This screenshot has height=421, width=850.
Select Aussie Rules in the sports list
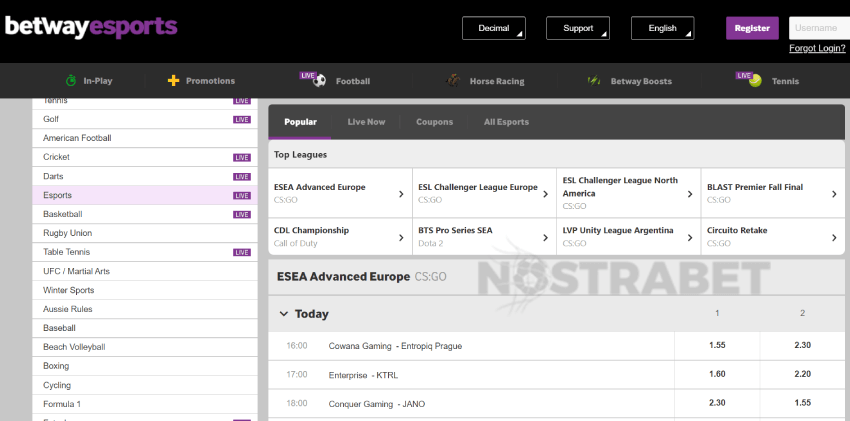pyautogui.click(x=145, y=309)
